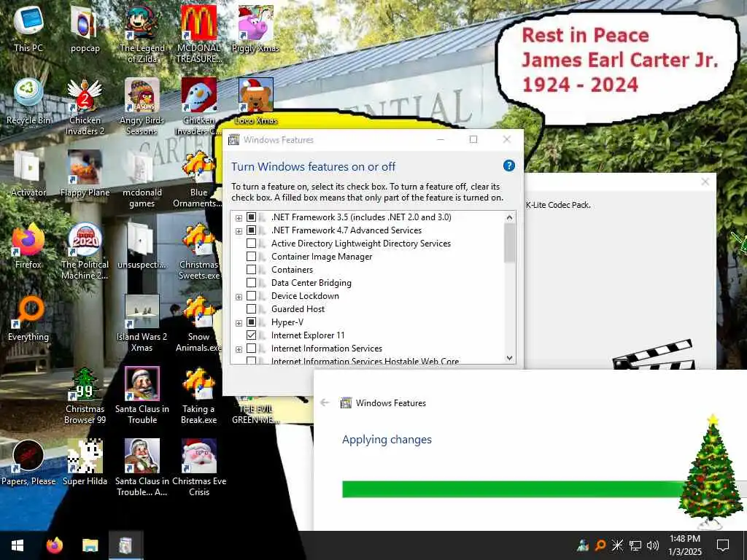This screenshot has height=560, width=747.
Task: Open the Action Center notifications
Action: pos(723,545)
